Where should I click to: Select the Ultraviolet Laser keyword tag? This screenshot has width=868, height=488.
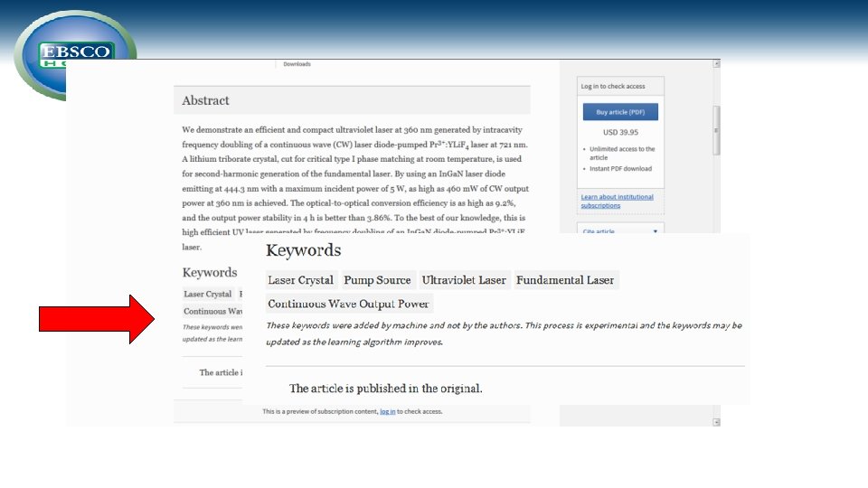(464, 280)
